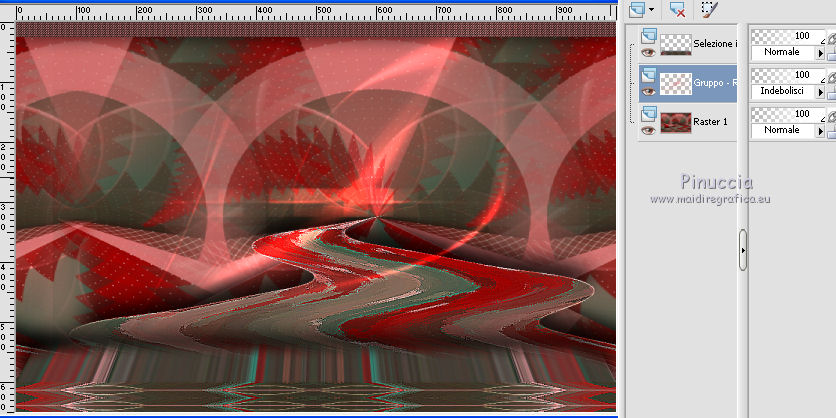
Task: Select the layer named Raster 1
Action: coord(710,122)
